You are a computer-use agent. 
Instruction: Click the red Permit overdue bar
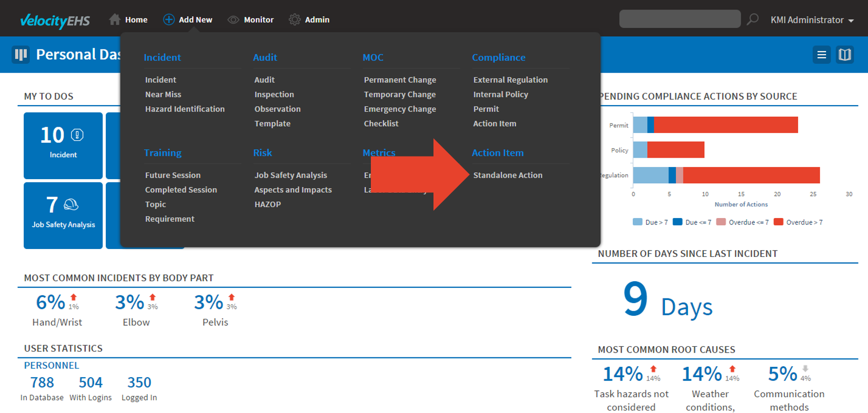[x=725, y=125]
